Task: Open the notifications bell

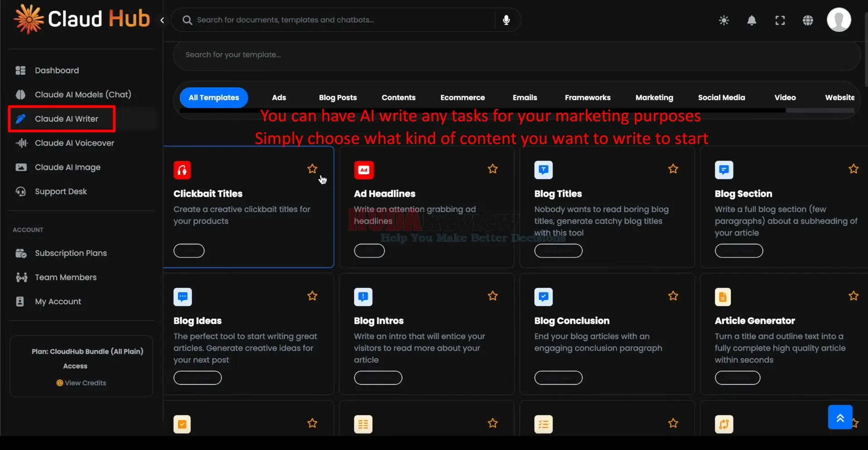Action: 752,20
